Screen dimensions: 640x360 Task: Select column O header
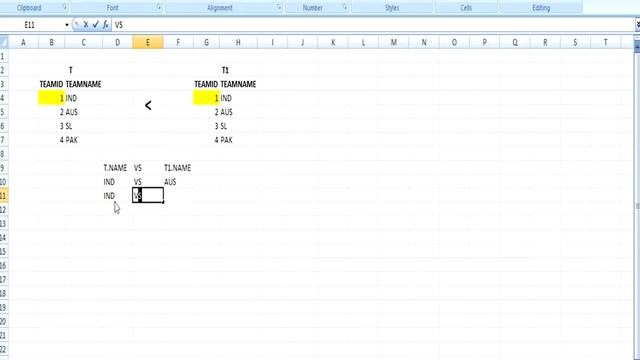tap(454, 42)
